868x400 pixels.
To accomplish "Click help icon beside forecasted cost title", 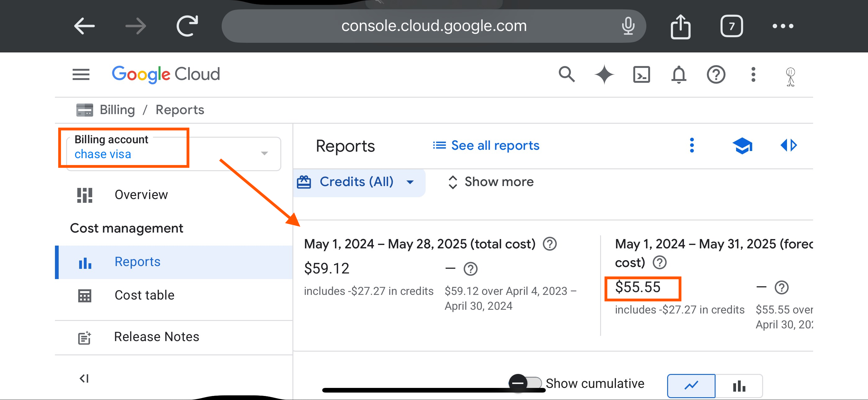I will coord(659,262).
